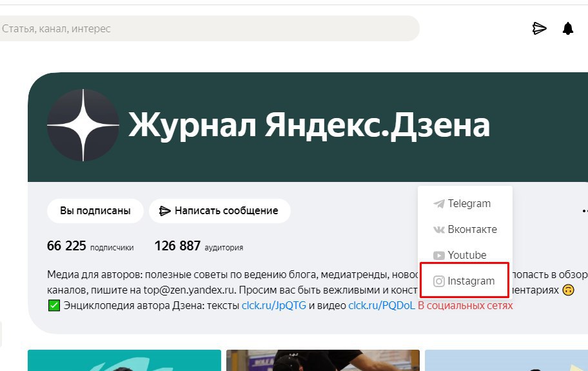The width and height of the screenshot is (588, 371).
Task: Open the three-dots more options menu
Action: [585, 211]
